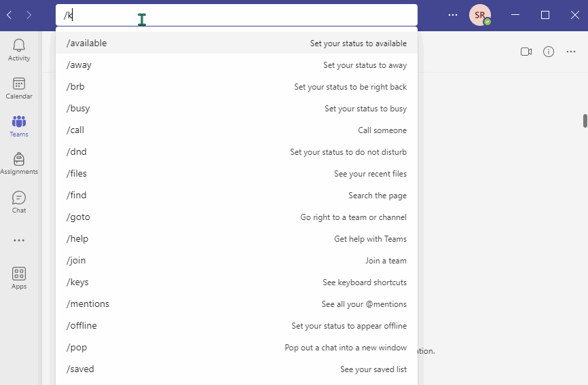Image resolution: width=588 pixels, height=385 pixels.
Task: Select the /saved command
Action: (x=236, y=369)
